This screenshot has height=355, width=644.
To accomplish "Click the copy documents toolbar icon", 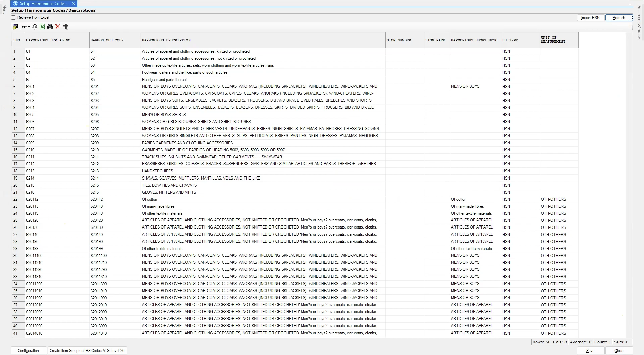I will click(x=34, y=27).
